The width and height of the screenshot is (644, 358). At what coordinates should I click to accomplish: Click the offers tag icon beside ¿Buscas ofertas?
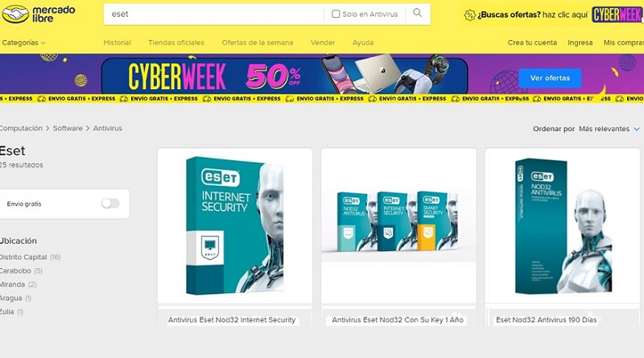coord(469,15)
